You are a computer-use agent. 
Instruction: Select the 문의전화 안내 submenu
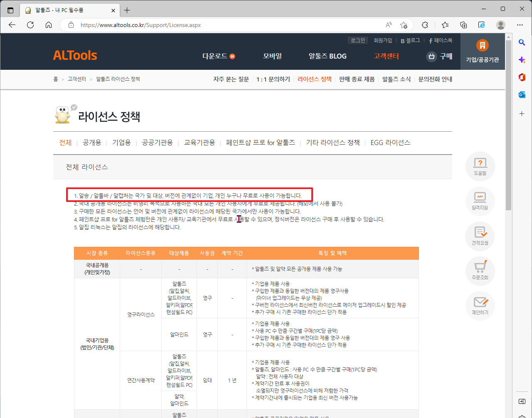[x=435, y=79]
